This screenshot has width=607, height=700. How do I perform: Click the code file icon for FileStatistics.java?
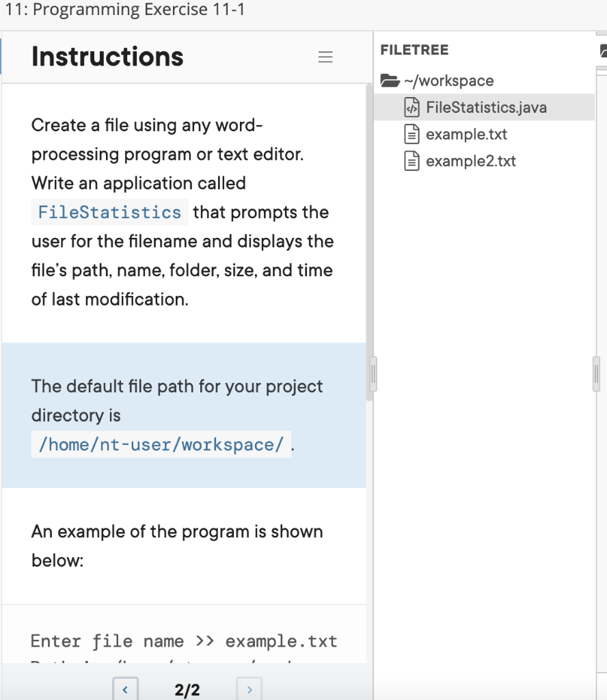point(411,107)
